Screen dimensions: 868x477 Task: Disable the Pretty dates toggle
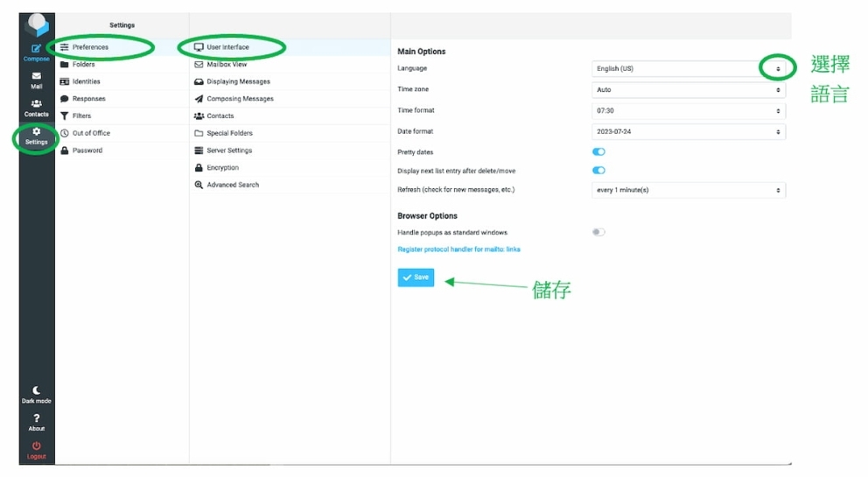598,152
